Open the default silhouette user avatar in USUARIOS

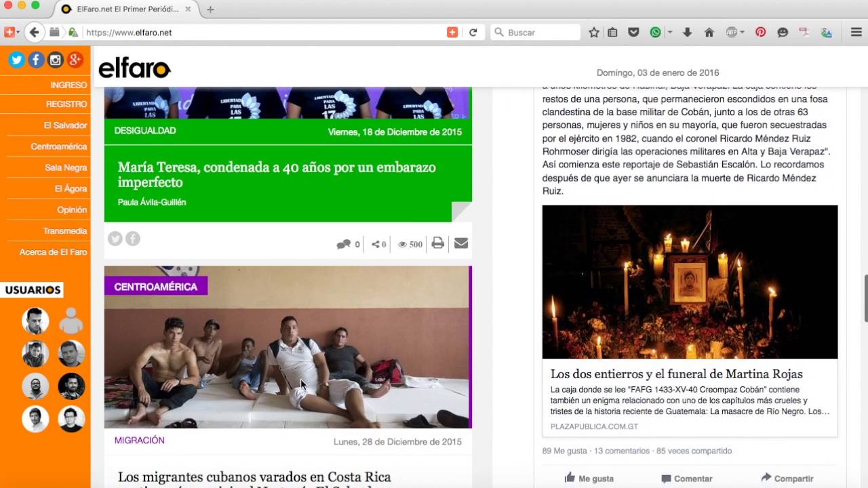(x=71, y=321)
